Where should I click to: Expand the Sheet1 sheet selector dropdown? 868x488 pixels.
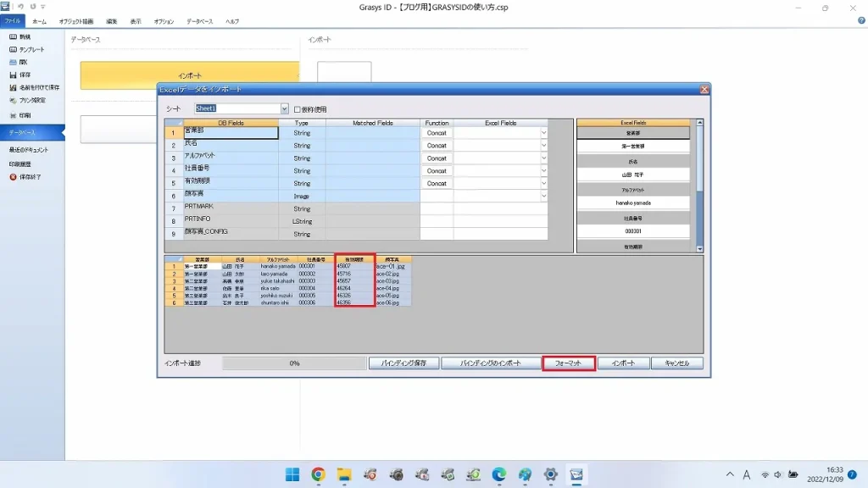(284, 109)
